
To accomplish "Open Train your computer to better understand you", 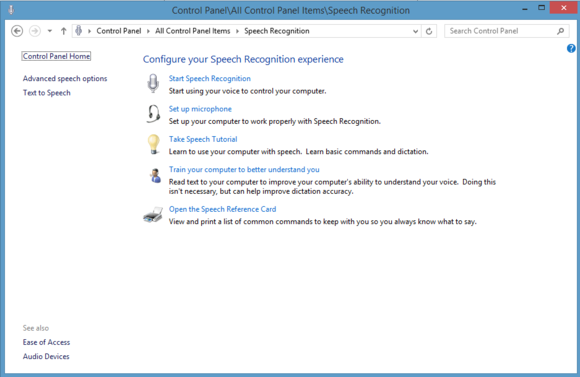I will pos(244,169).
